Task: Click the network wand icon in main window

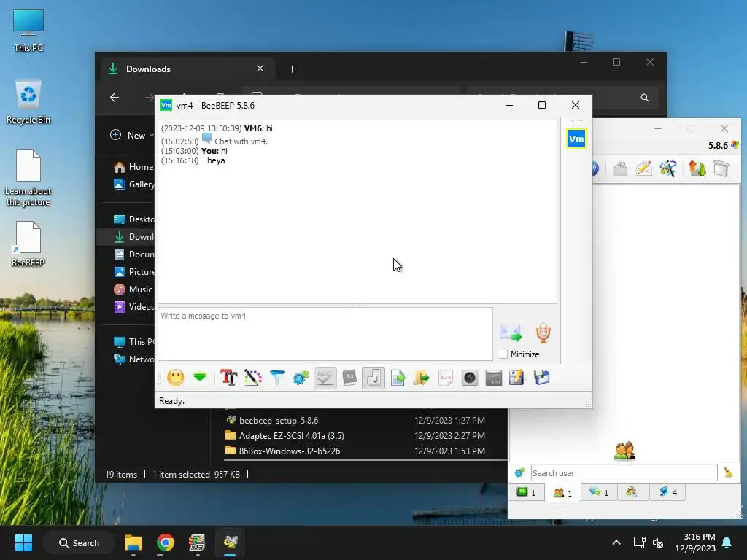Action: (668, 168)
